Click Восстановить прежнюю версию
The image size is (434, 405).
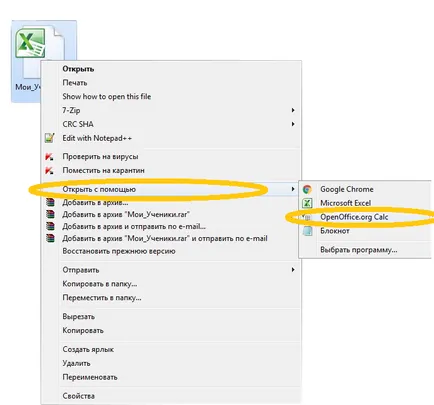click(x=119, y=251)
